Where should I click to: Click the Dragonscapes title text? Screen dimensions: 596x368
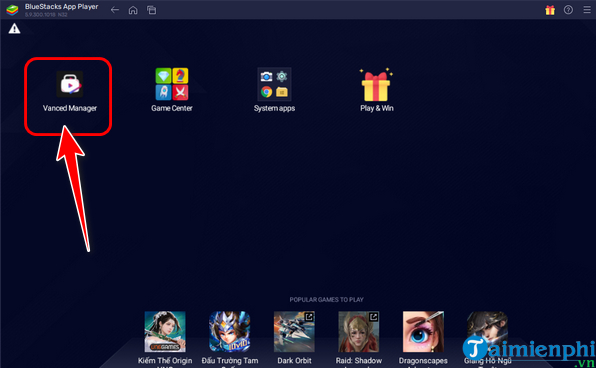click(x=423, y=360)
